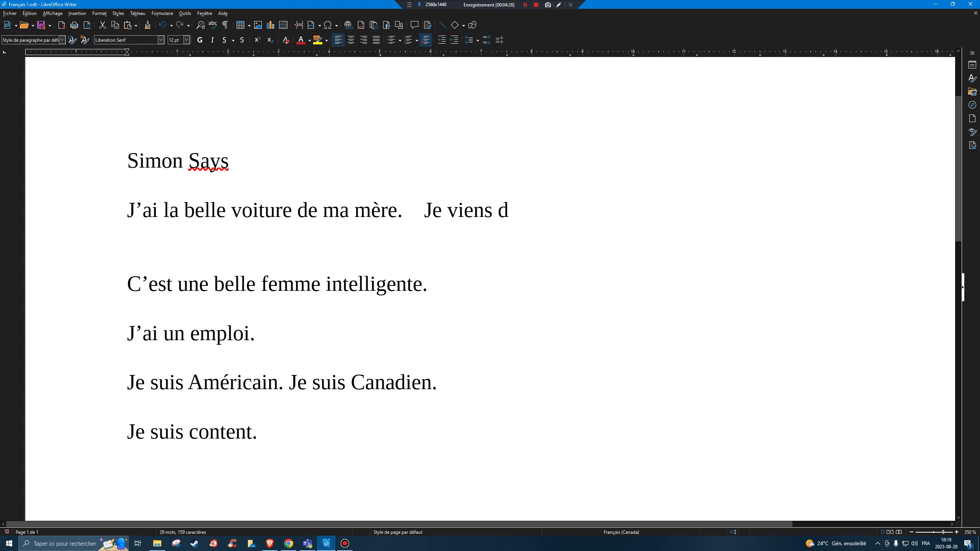Open the Insertion menu
This screenshot has width=980, height=551.
tap(77, 13)
